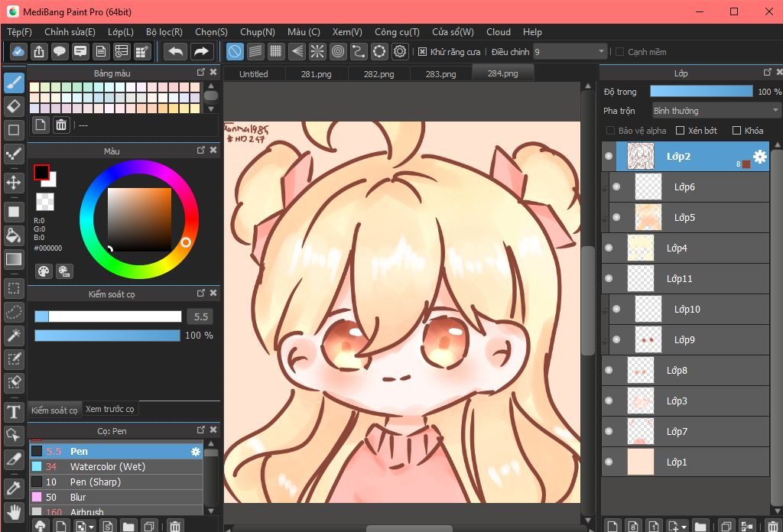Open the new layer type dropdown in the layers panel
Screen dimensions: 783x532
pyautogui.click(x=683, y=527)
